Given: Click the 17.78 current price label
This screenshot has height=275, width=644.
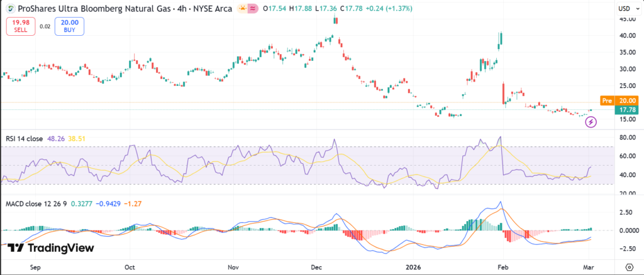Looking at the screenshot, I should 628,110.
